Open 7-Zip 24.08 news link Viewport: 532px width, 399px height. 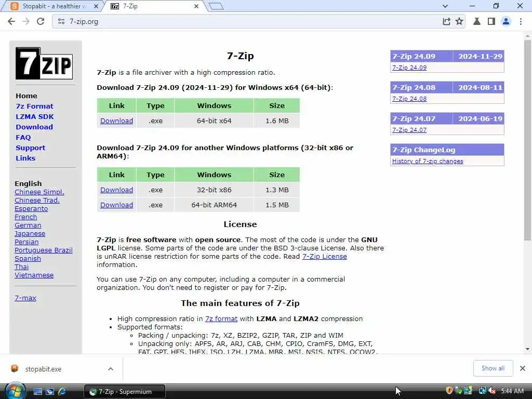[x=409, y=99]
